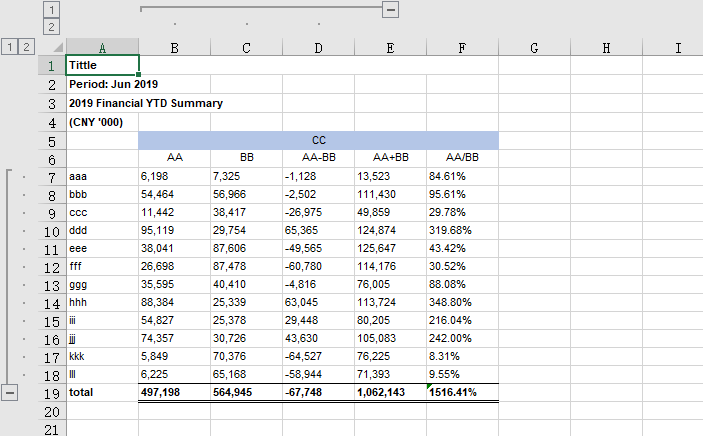Screen dimensions: 703x436
Task: Select cell with value 9.55%
Action: point(462,375)
